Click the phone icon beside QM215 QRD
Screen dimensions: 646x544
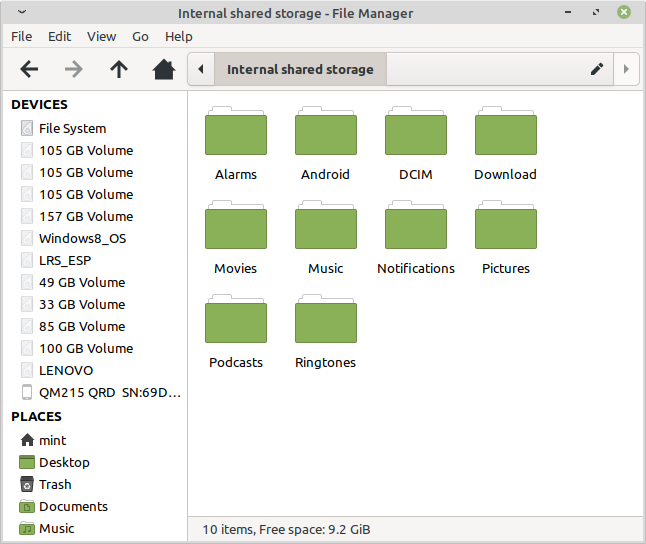click(27, 392)
